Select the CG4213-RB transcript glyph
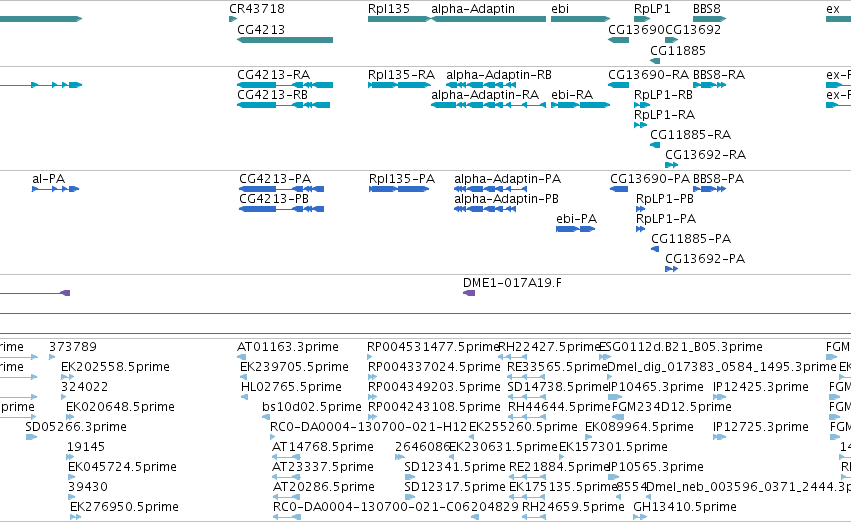 pyautogui.click(x=283, y=105)
